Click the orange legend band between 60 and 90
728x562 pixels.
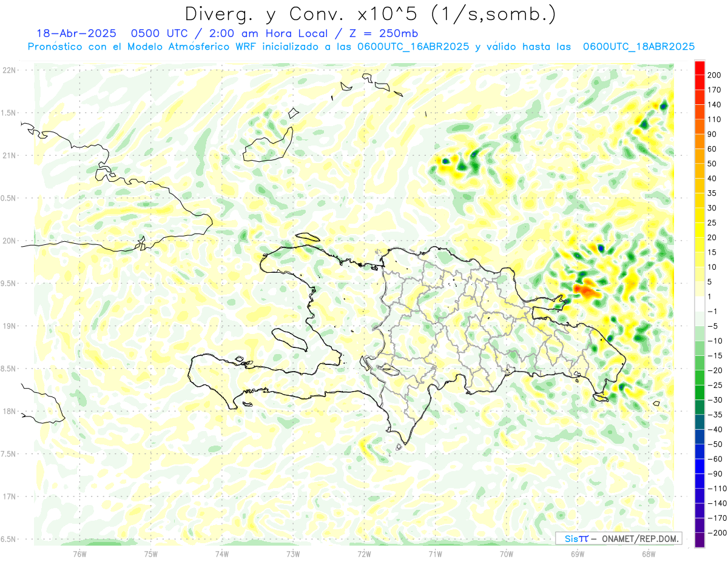click(x=699, y=142)
